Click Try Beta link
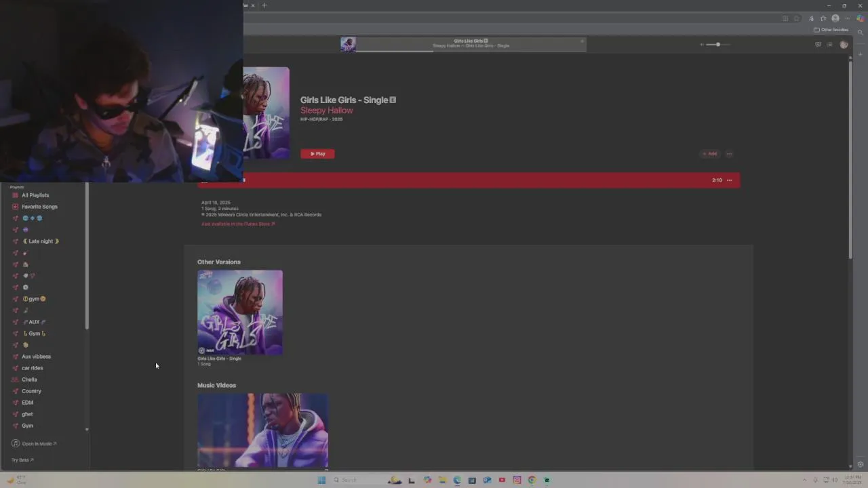 (x=22, y=460)
